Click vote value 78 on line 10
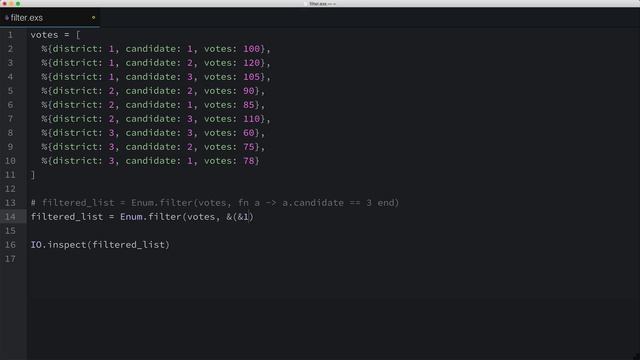 click(x=249, y=161)
